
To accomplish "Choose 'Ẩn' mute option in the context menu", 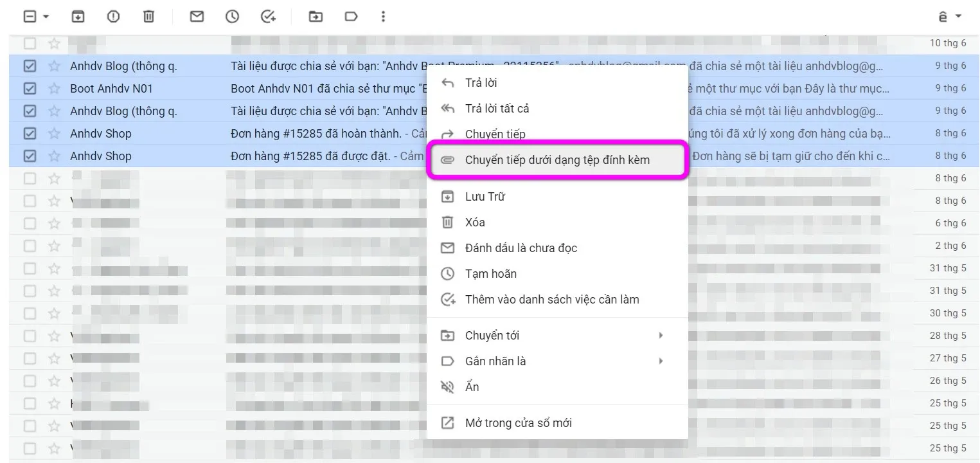I will [x=557, y=387].
